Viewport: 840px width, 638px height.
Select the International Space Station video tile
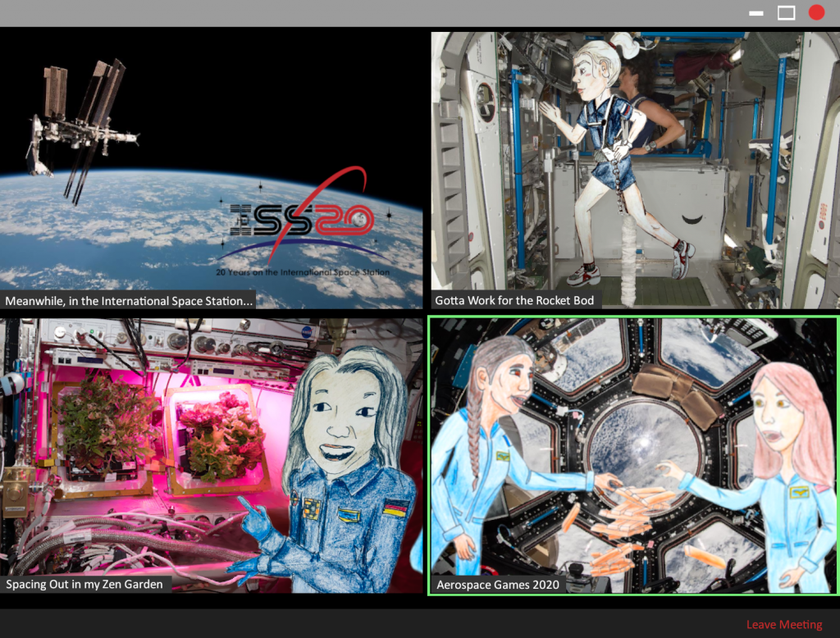point(211,169)
